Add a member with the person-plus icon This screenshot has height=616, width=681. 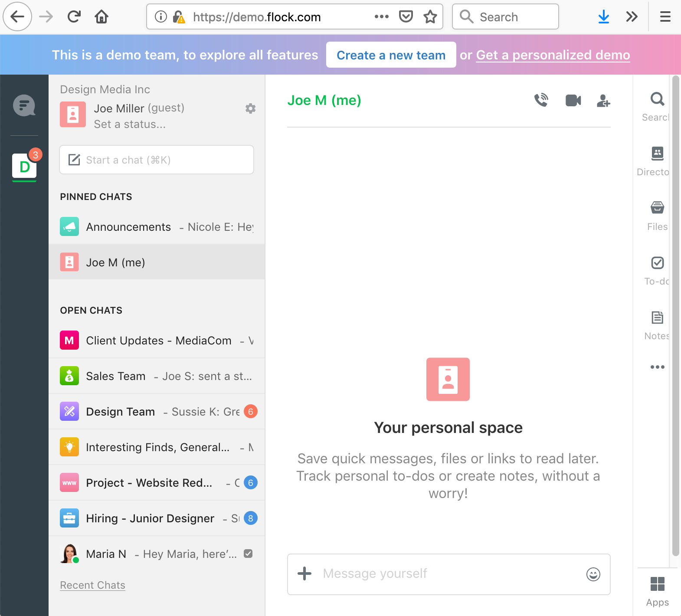click(603, 101)
